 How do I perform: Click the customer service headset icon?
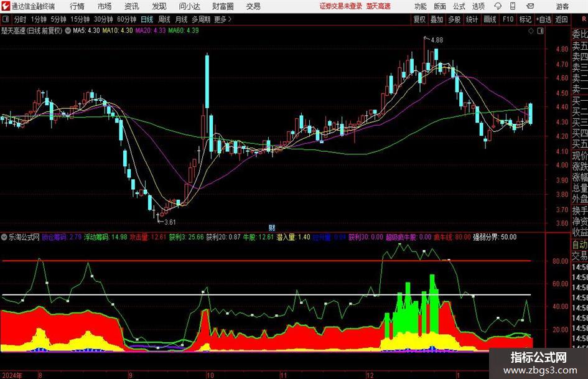(x=498, y=6)
